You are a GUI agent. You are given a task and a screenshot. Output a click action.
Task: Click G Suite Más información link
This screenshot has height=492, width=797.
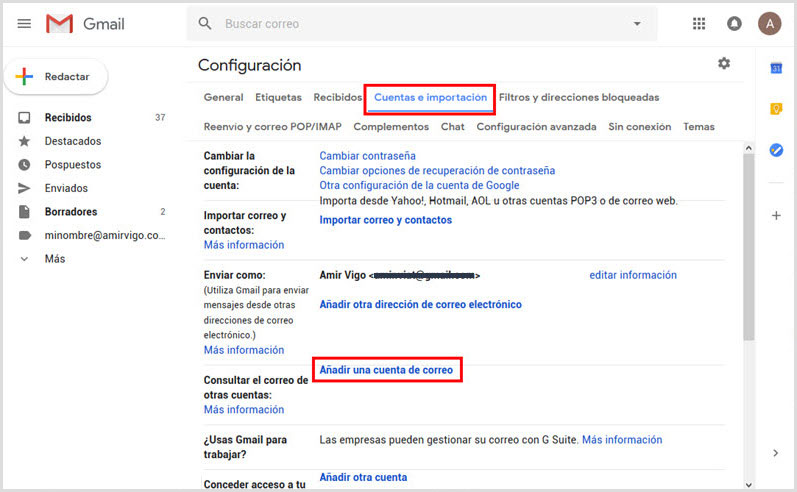click(x=622, y=440)
